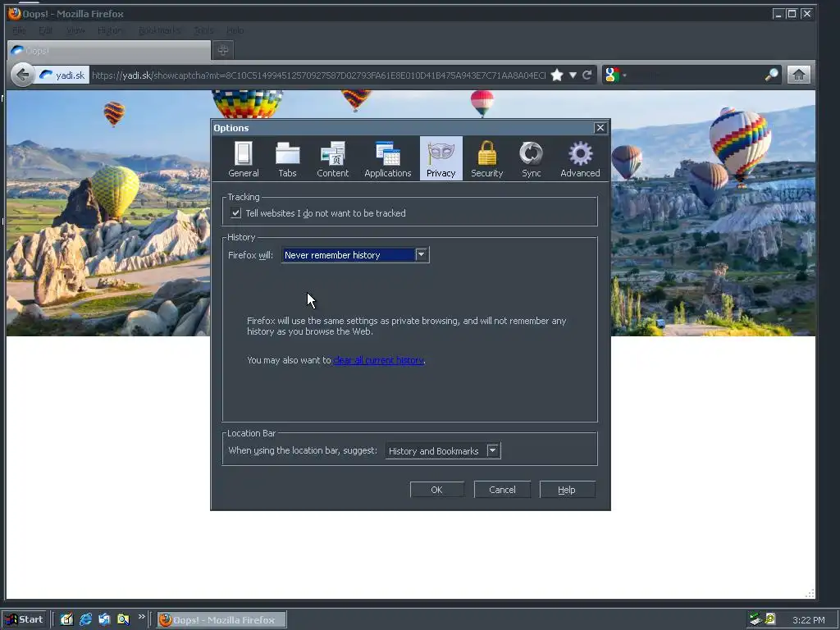Reload the page with the refresh icon
Image resolution: width=840 pixels, height=630 pixels.
(x=587, y=75)
